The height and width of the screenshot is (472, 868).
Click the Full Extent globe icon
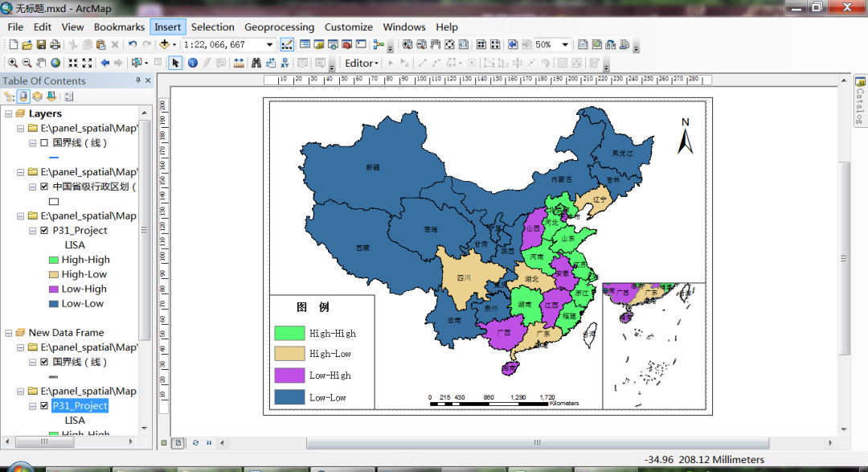point(55,64)
